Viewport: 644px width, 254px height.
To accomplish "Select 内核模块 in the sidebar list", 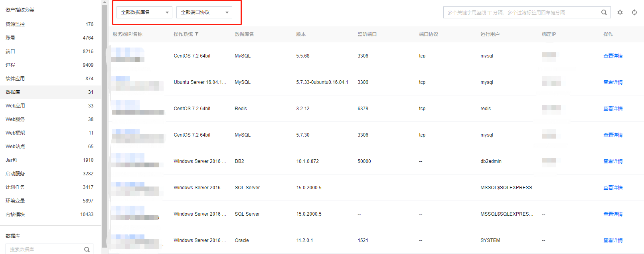I will (15, 214).
